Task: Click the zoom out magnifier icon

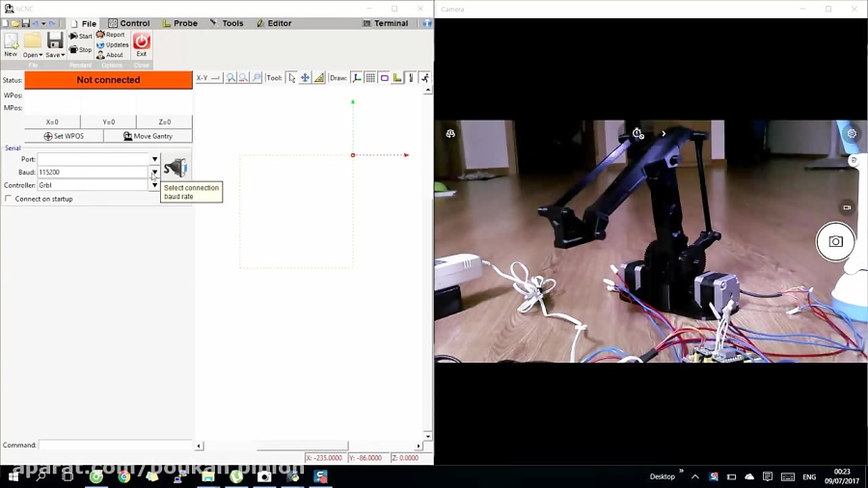Action: pyautogui.click(x=244, y=78)
